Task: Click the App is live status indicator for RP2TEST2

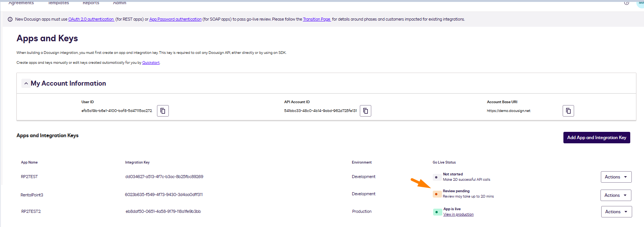Action: [437, 212]
